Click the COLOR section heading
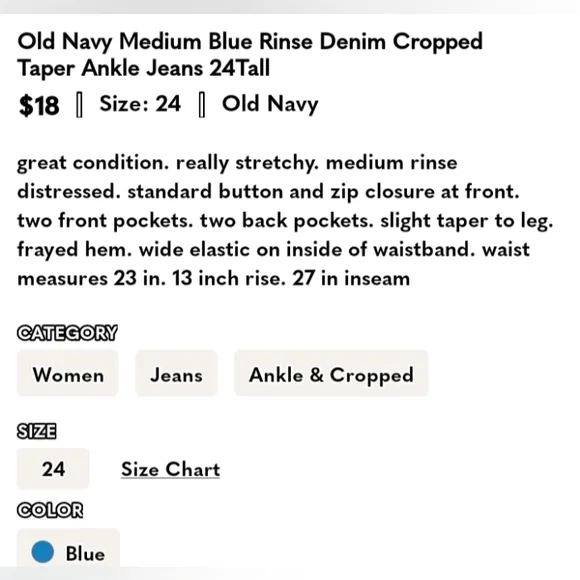580x580 pixels. 50,510
